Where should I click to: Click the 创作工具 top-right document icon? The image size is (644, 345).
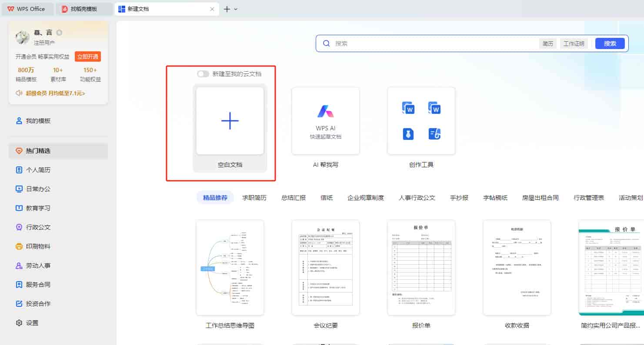tap(434, 108)
